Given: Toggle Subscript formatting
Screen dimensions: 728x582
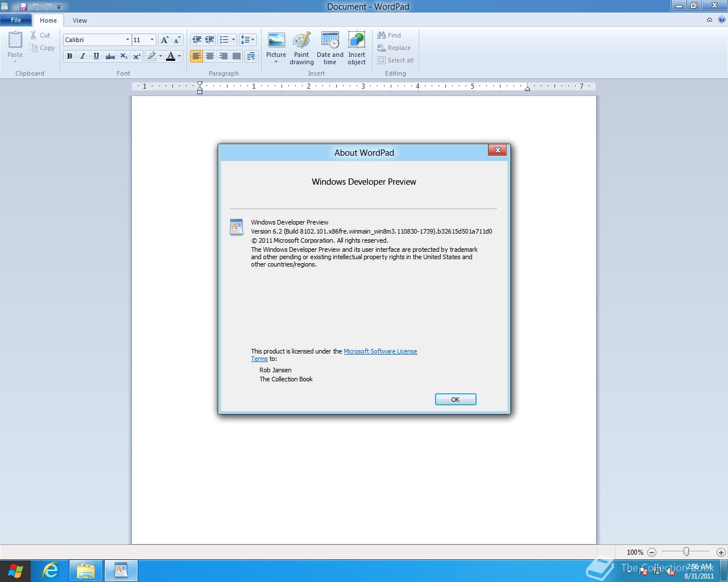Looking at the screenshot, I should point(123,56).
